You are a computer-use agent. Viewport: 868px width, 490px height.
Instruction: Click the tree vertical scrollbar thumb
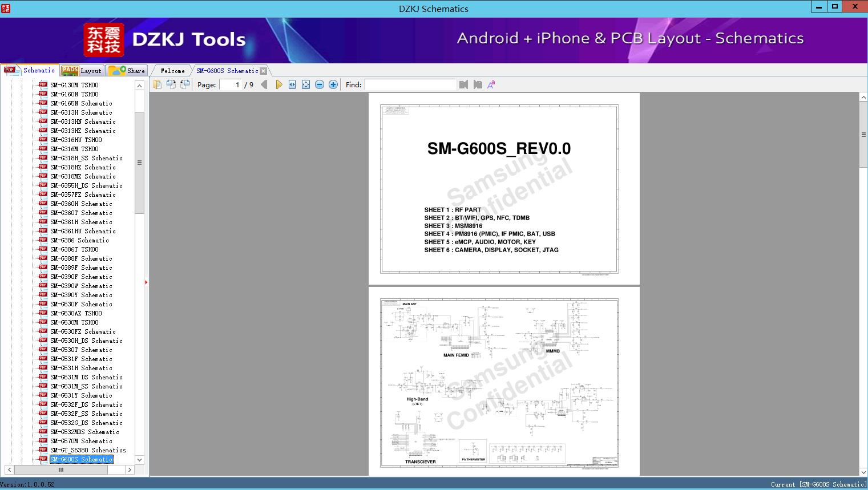click(139, 163)
